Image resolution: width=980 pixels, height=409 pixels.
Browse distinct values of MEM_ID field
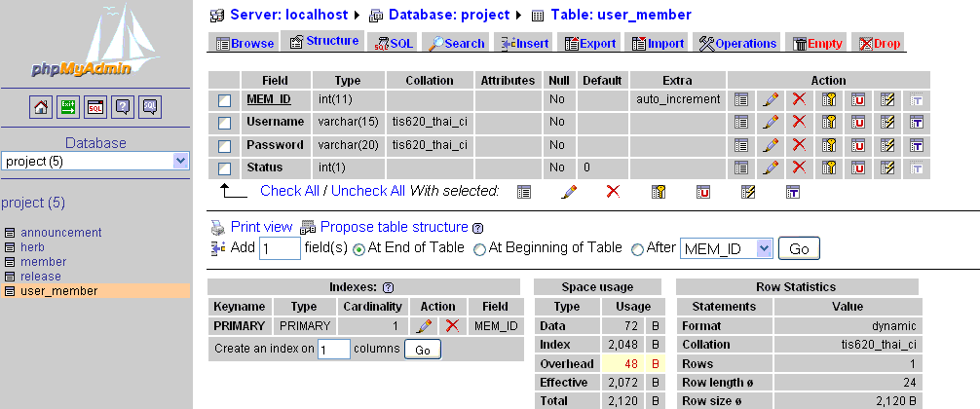coord(740,99)
